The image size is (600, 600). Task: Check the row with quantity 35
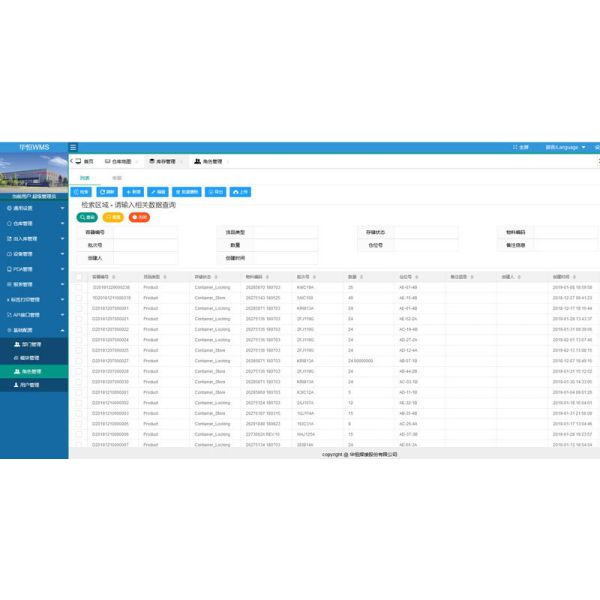pyautogui.click(x=79, y=287)
